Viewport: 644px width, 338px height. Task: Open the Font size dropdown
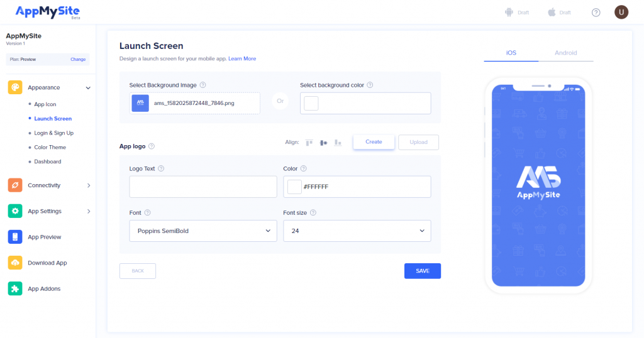357,231
